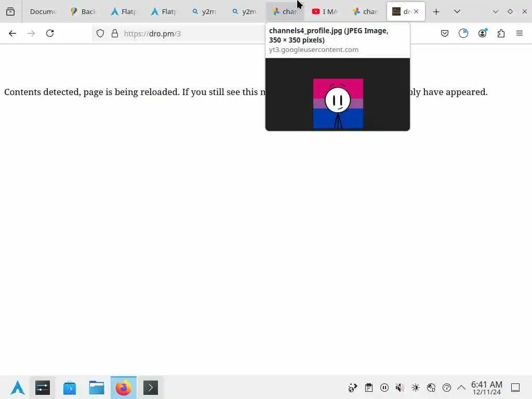Open tracking protection shield icon
The image size is (532, 399).
[100, 33]
